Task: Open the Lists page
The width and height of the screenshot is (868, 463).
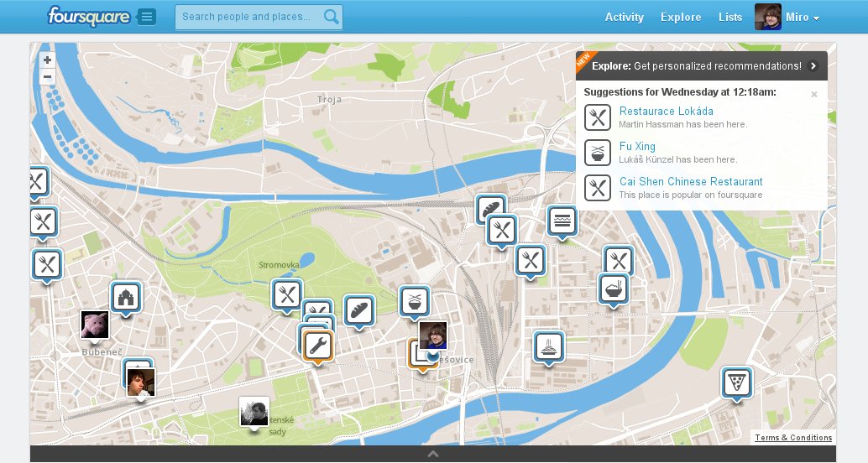Action: coord(730,17)
